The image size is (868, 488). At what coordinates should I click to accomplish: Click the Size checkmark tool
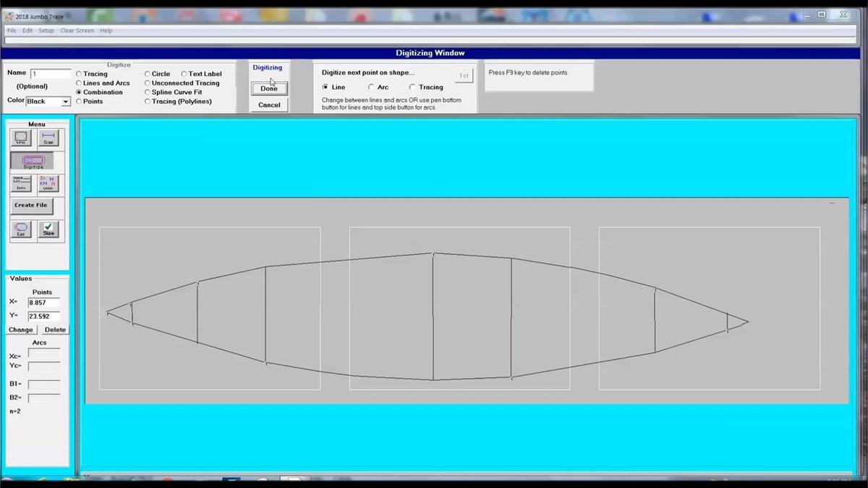(x=48, y=230)
